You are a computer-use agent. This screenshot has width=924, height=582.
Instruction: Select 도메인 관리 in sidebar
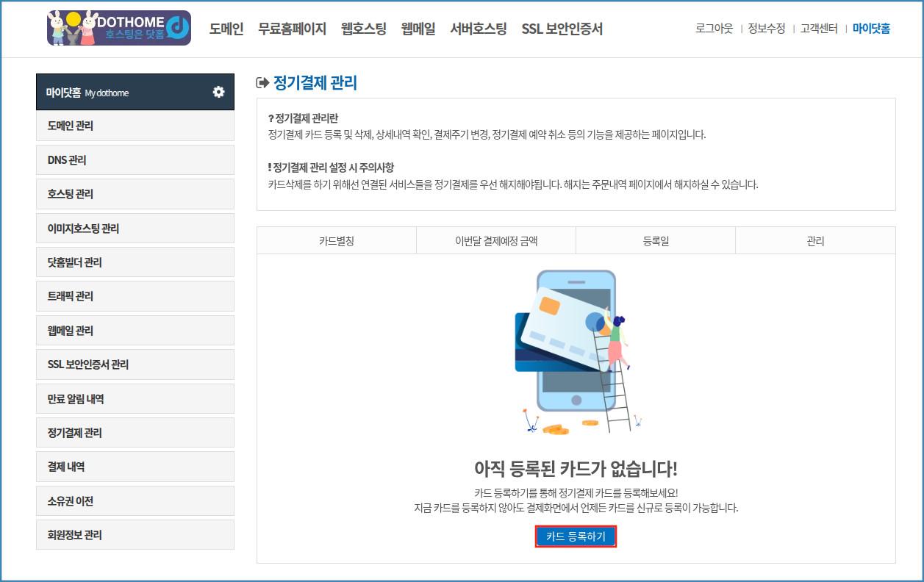click(x=135, y=126)
